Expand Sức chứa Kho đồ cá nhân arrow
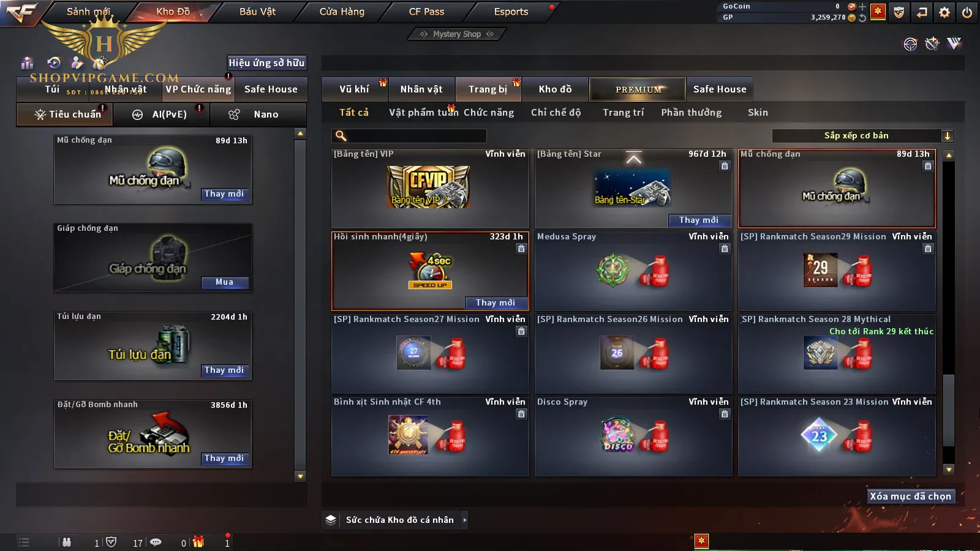980x551 pixels. pyautogui.click(x=465, y=520)
